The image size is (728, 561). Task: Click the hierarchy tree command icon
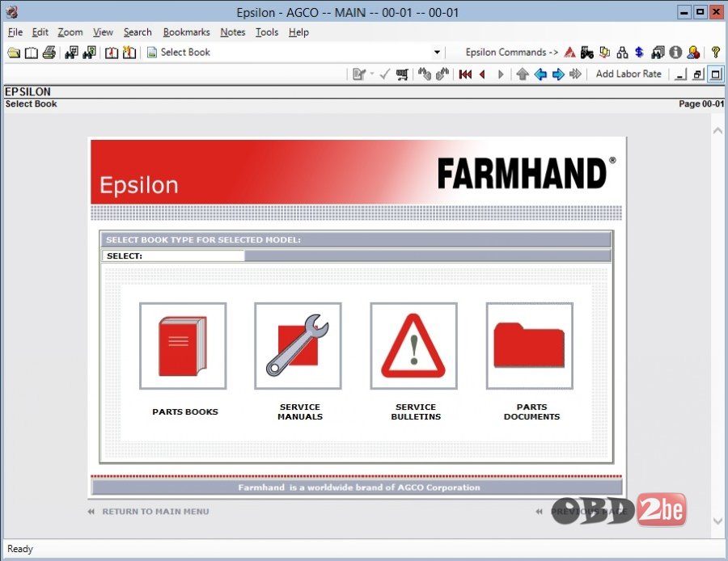pos(622,53)
